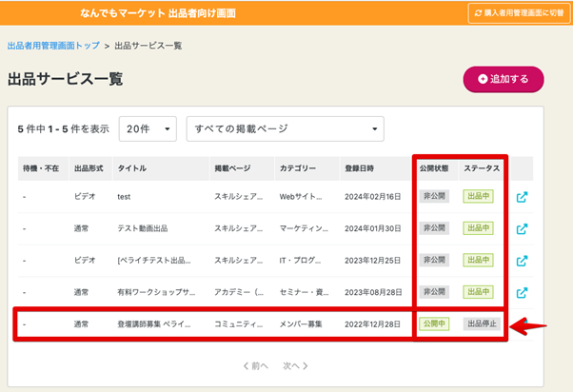Open external link icon for ペライチテスト出品 row
The height and width of the screenshot is (392, 573).
coord(523,261)
